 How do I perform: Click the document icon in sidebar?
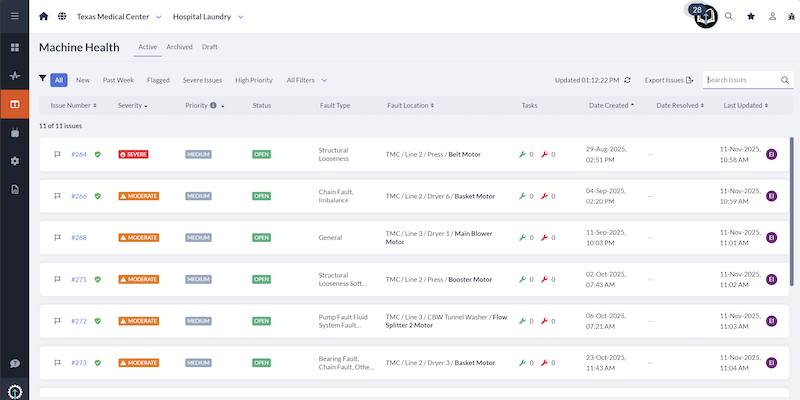point(14,189)
